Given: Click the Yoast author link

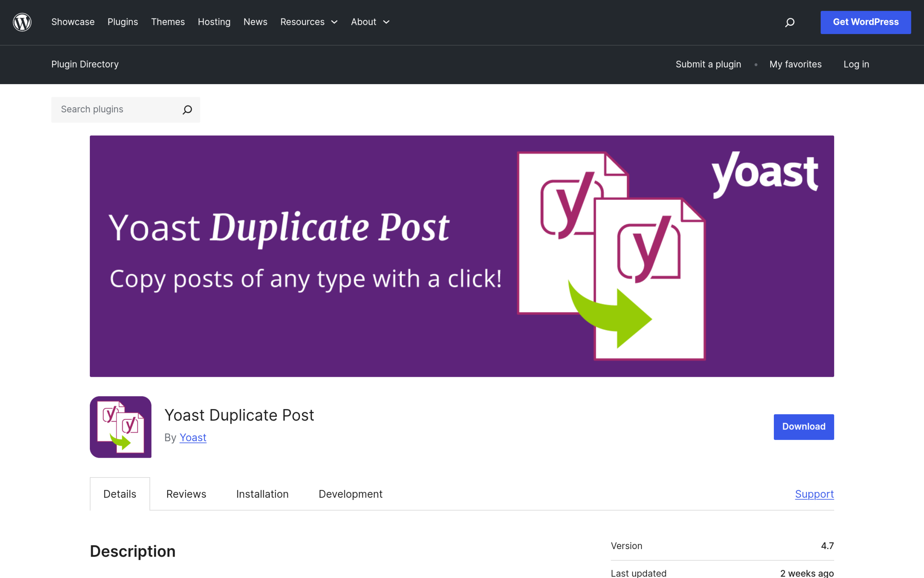Looking at the screenshot, I should click(x=193, y=438).
